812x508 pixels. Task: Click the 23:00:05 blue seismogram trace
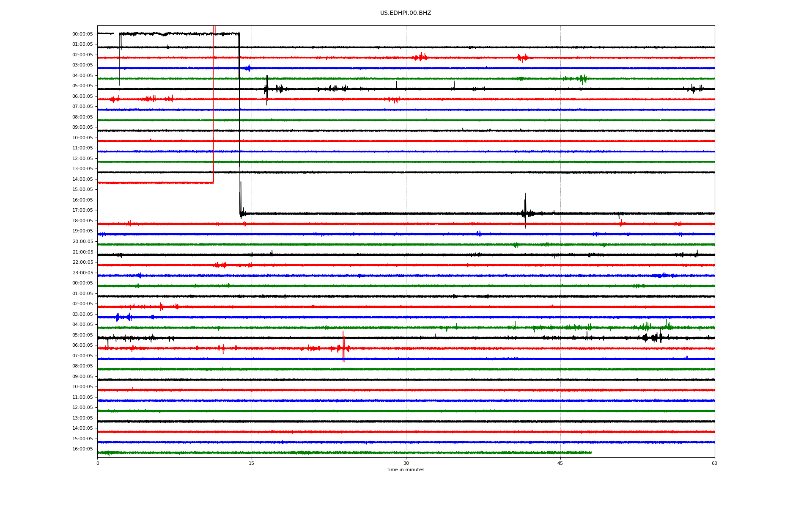(x=406, y=276)
